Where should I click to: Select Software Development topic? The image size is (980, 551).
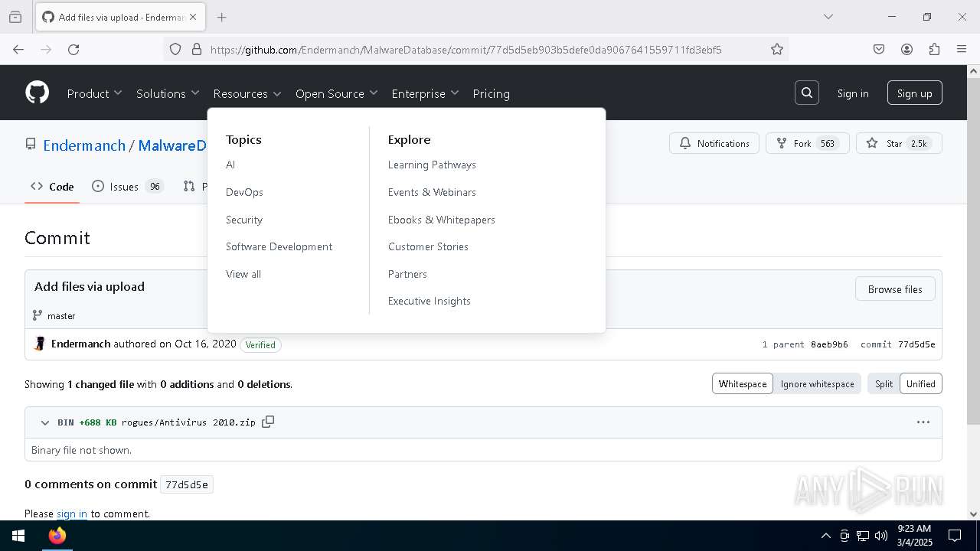click(279, 246)
